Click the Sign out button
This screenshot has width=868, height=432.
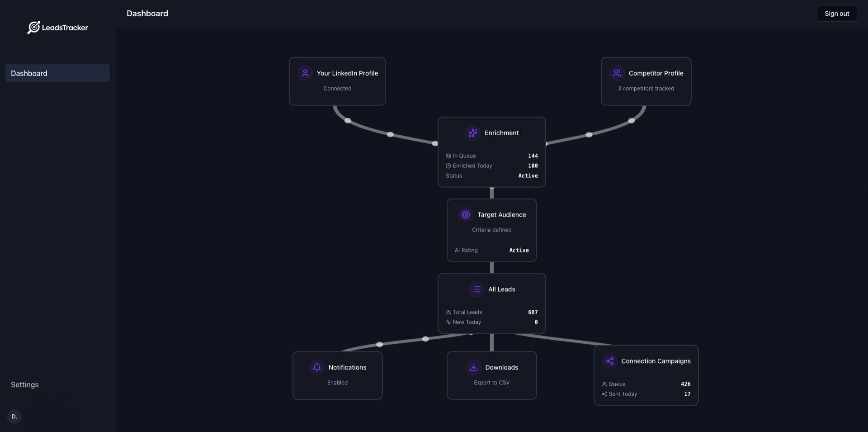837,13
